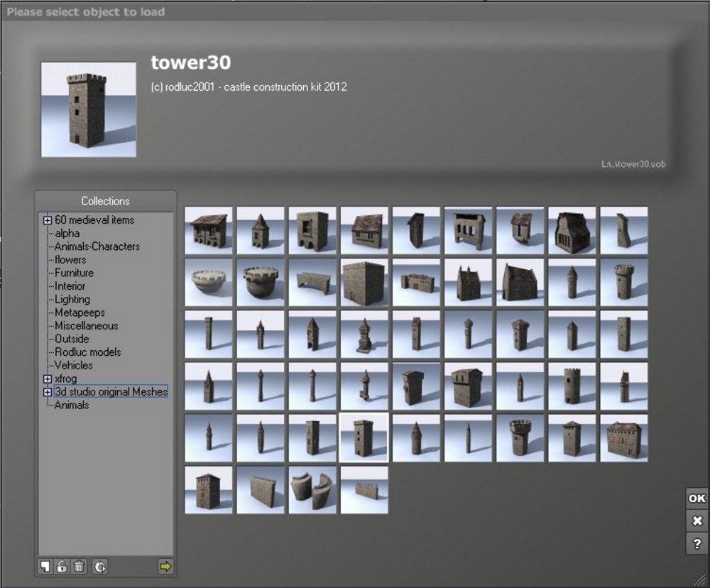
Task: Click the unlock padlock icon
Action: [62, 566]
